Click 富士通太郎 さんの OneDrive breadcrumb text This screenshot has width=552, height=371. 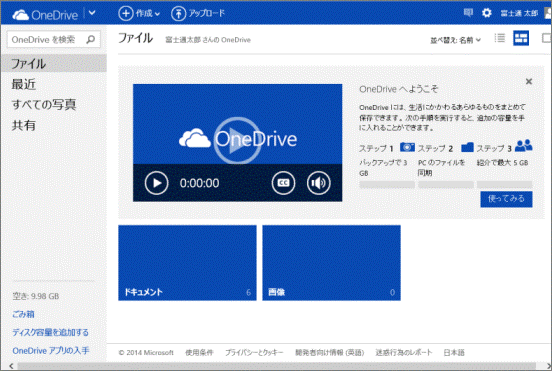point(208,40)
